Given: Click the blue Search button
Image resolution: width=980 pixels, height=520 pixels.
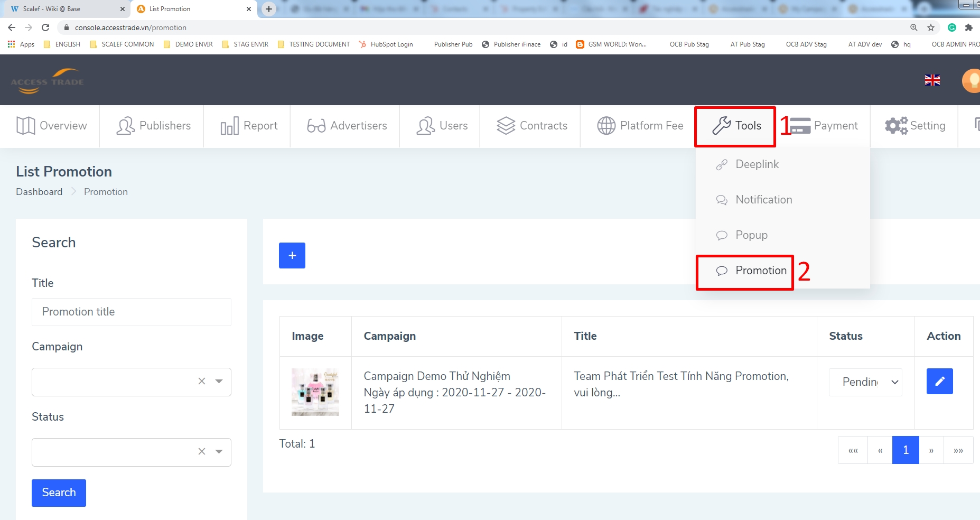Looking at the screenshot, I should click(59, 493).
